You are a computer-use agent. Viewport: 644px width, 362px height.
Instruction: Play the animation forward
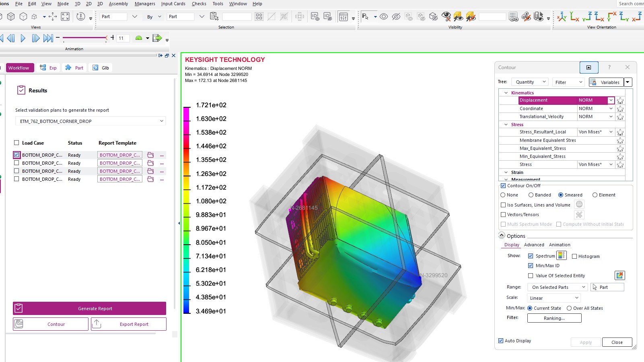click(23, 38)
